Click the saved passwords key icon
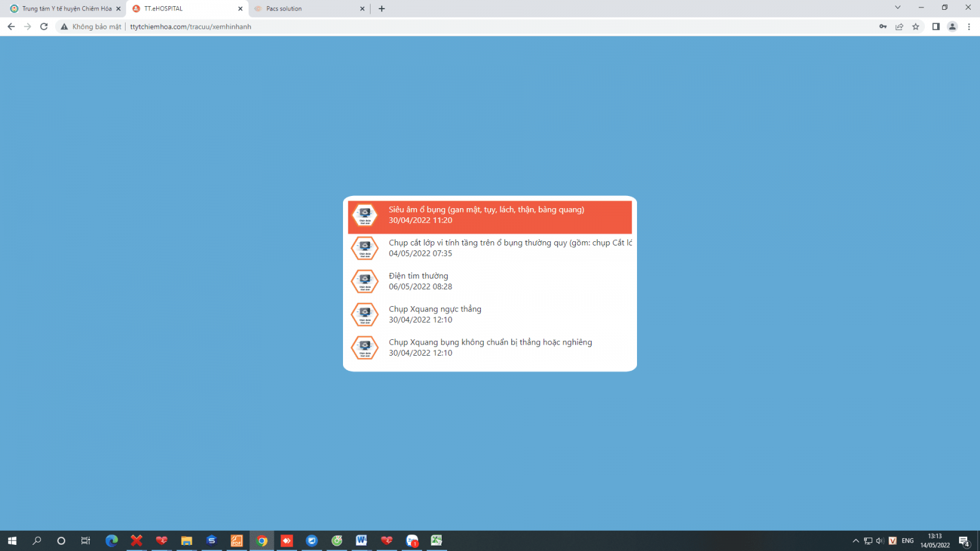 click(x=883, y=27)
